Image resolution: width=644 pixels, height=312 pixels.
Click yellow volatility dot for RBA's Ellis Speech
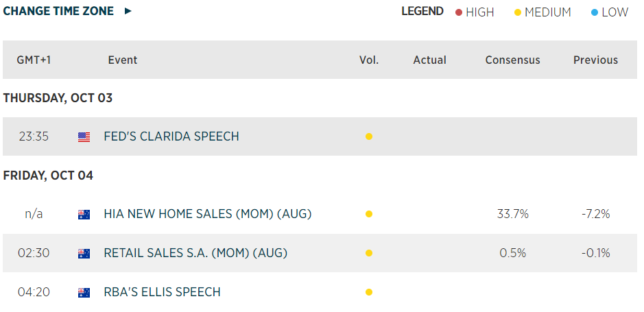pos(369,293)
